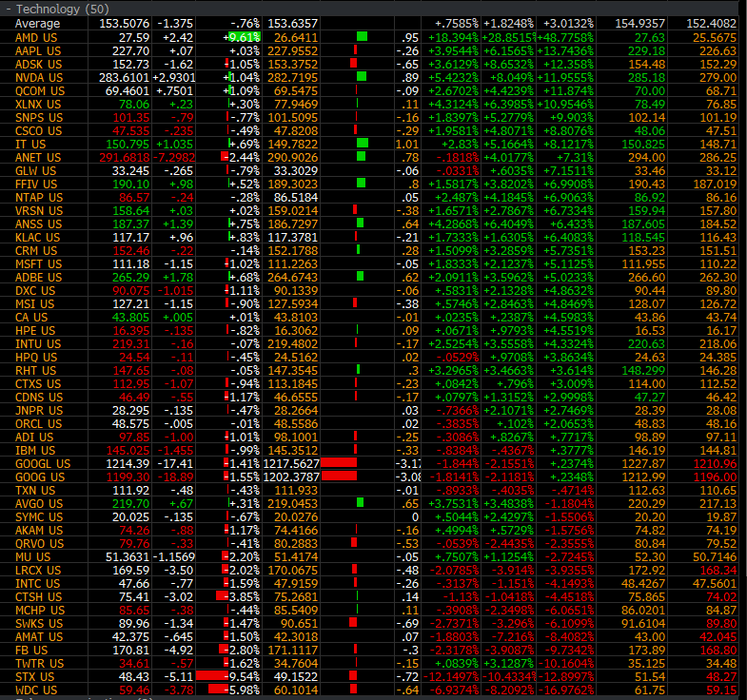Screen dimensions: 747x700
Task: Select AVGO US ticker
Action: tap(39, 504)
